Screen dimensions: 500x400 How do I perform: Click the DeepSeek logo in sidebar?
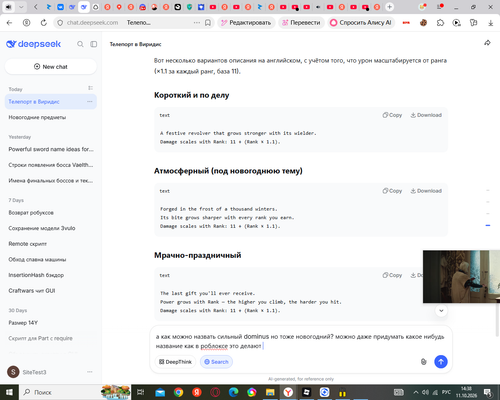coord(34,44)
